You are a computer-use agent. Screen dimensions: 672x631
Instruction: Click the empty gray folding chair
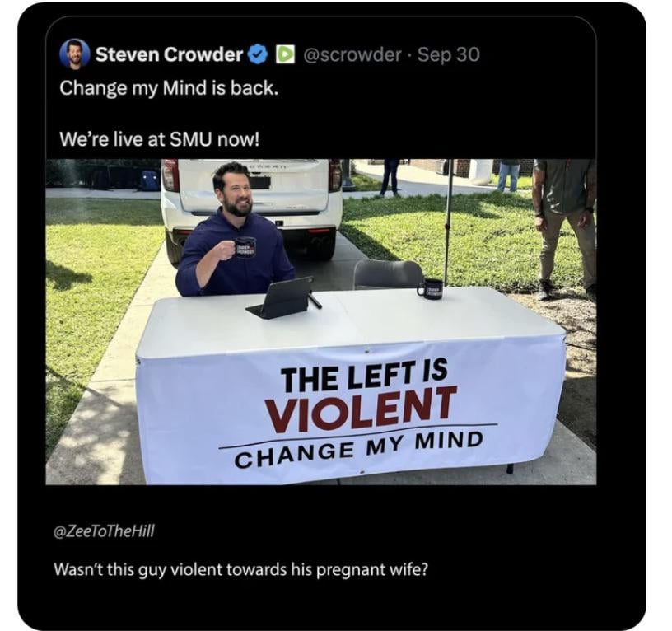coord(388,274)
